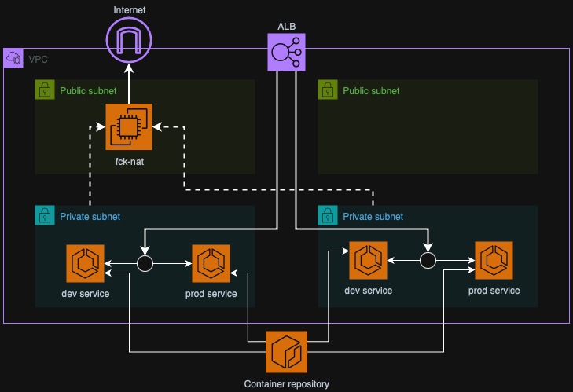Click junction circle between left dev and prod
Image resolution: width=573 pixels, height=392 pixels.
tap(145, 264)
